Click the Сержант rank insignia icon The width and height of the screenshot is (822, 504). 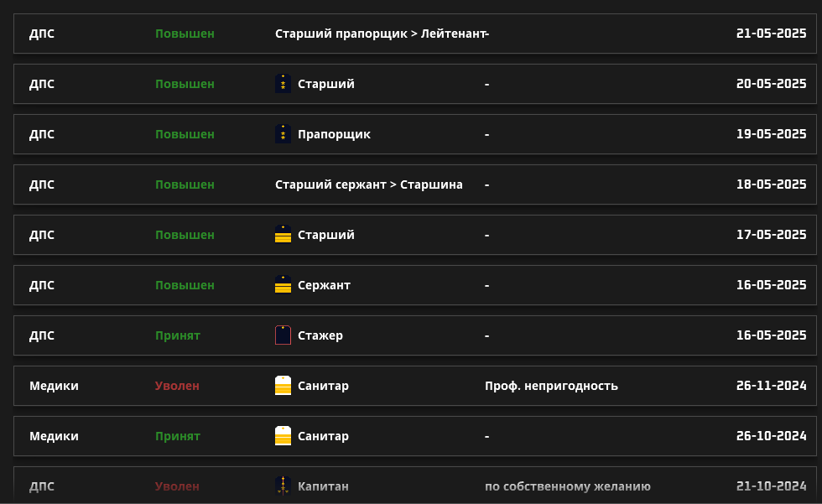[284, 285]
